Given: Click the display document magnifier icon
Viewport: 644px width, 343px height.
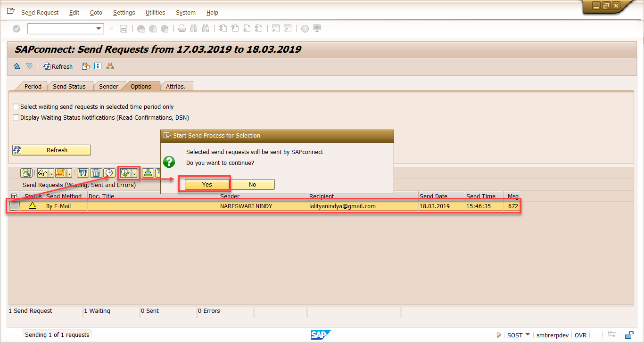Looking at the screenshot, I should point(26,173).
